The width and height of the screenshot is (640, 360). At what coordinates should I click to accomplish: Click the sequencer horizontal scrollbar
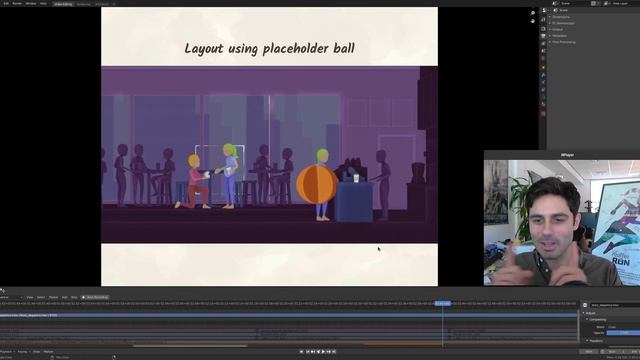[190, 346]
